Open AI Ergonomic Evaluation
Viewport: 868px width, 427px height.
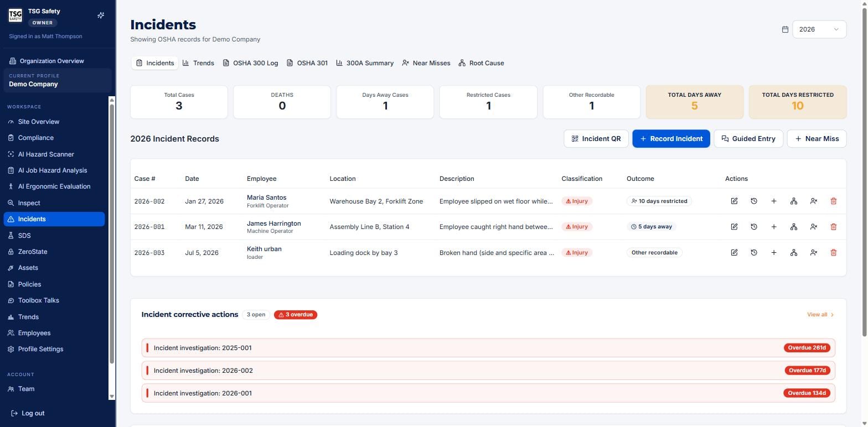tap(54, 186)
